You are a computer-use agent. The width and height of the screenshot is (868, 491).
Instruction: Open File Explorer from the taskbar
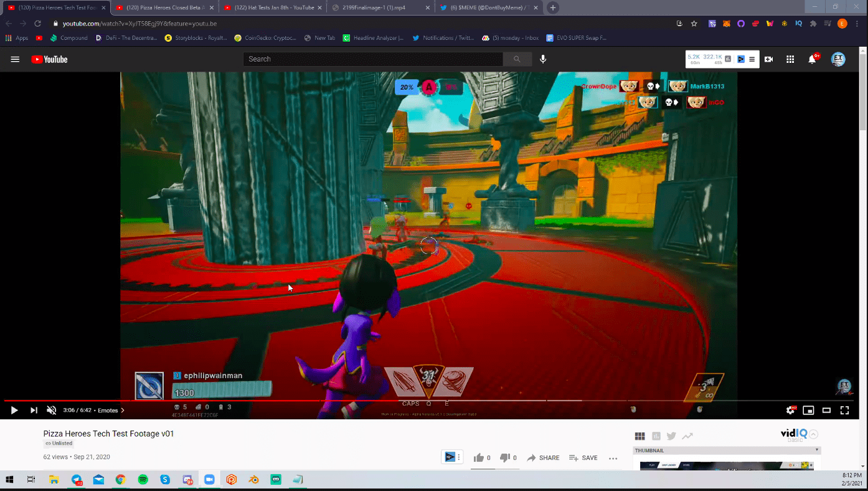tap(54, 480)
